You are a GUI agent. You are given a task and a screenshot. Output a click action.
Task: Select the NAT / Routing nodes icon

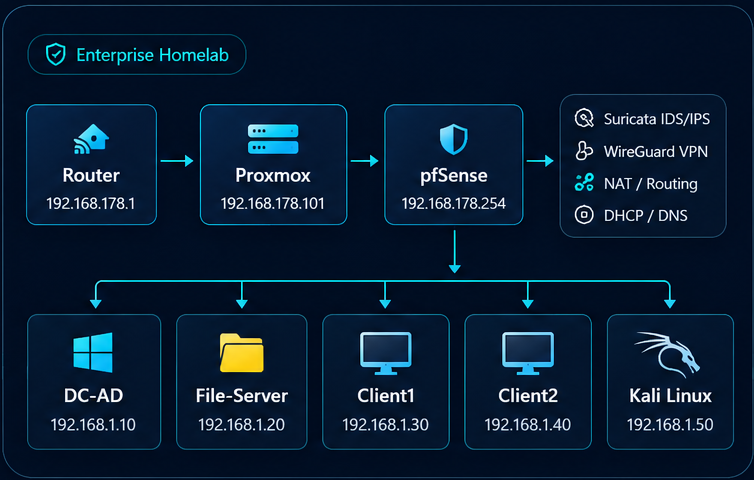(584, 183)
